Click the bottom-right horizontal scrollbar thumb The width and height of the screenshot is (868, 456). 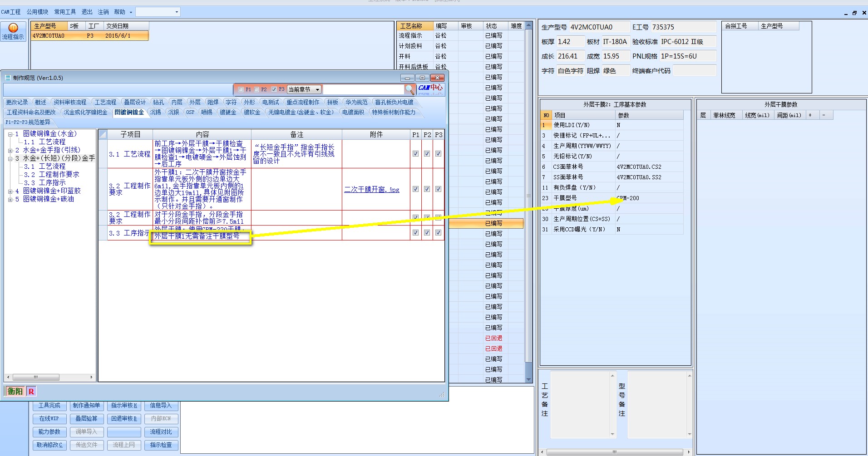coord(615,452)
